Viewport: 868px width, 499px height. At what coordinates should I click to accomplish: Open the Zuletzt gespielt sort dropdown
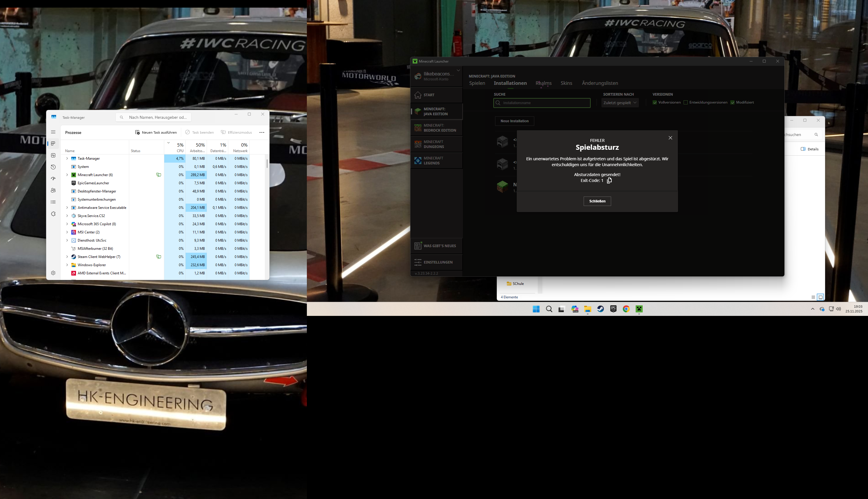tap(620, 103)
